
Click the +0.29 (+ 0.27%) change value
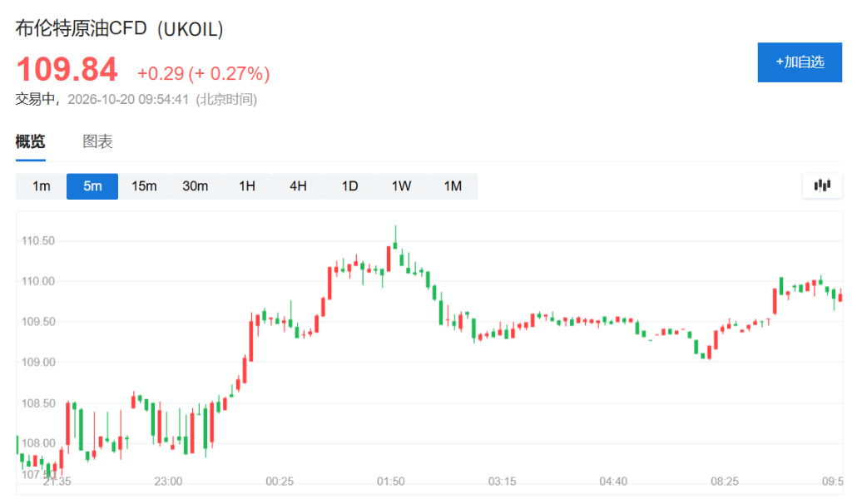tap(203, 73)
